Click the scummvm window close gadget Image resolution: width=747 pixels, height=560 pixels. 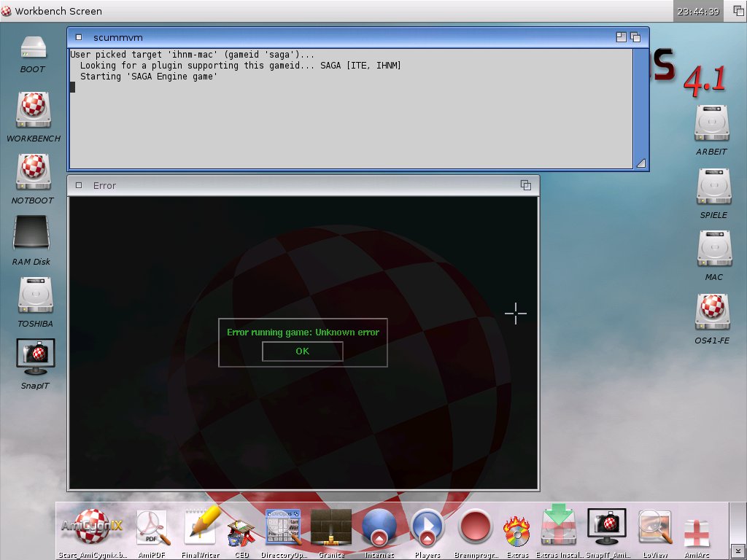click(79, 37)
